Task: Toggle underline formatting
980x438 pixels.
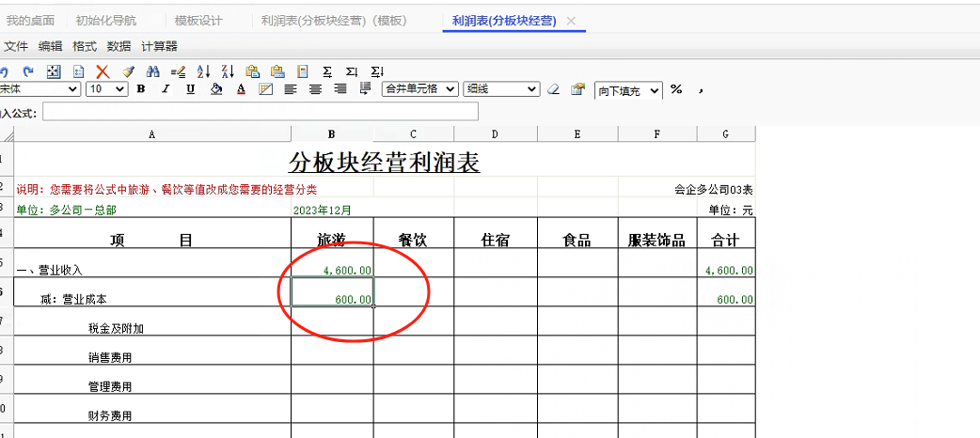Action: point(191,89)
